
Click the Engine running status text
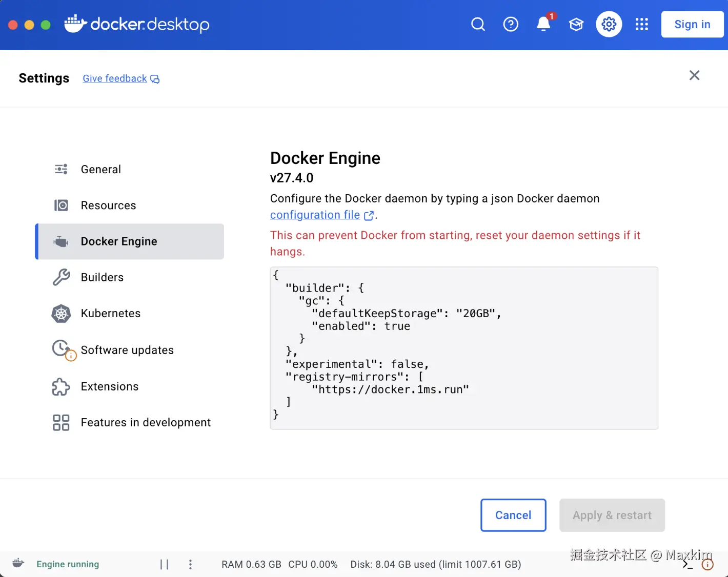(68, 564)
